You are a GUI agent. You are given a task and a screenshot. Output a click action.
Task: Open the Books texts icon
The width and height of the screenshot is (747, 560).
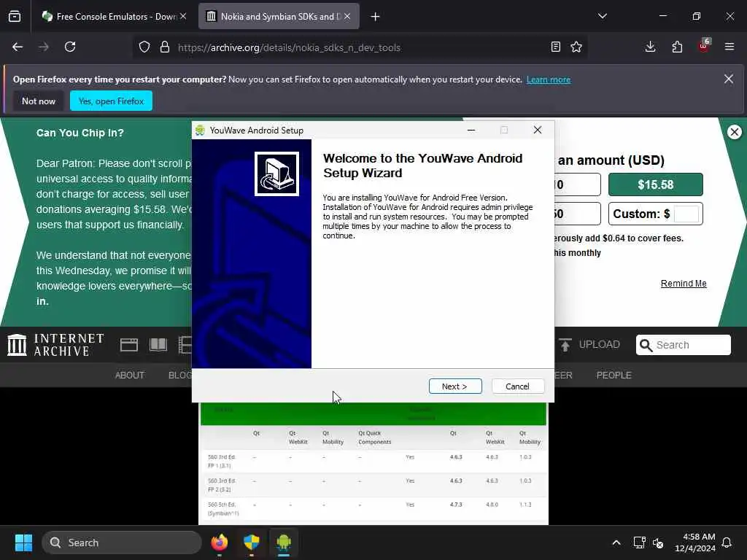coord(158,345)
